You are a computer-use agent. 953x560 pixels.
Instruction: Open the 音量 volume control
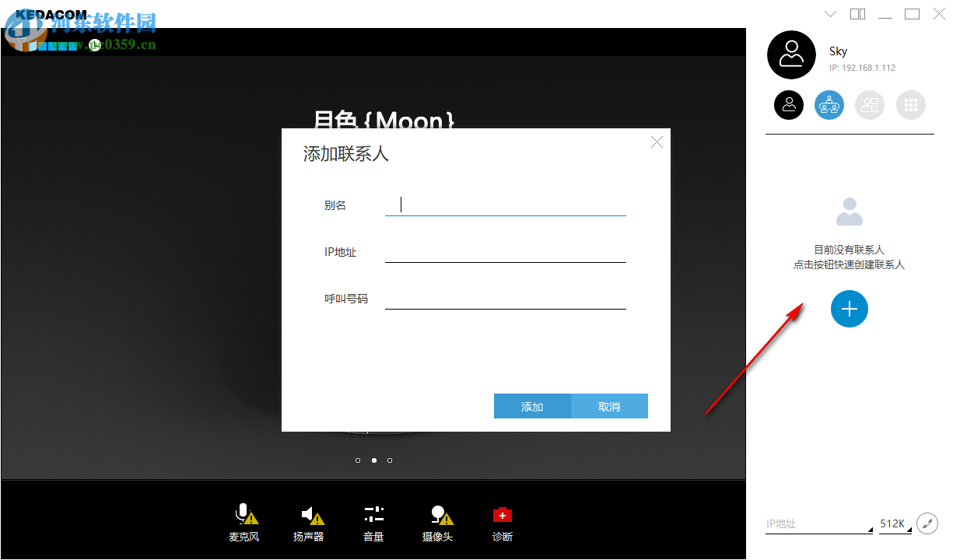click(x=373, y=513)
